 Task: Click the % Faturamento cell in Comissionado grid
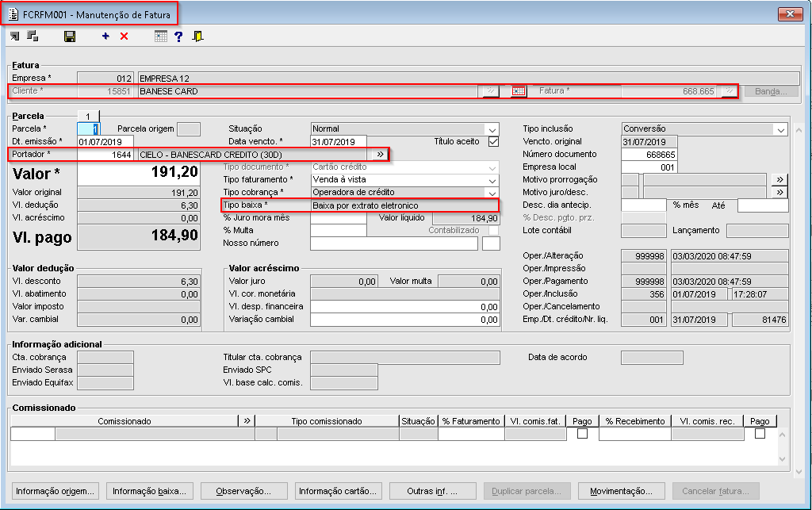(471, 434)
